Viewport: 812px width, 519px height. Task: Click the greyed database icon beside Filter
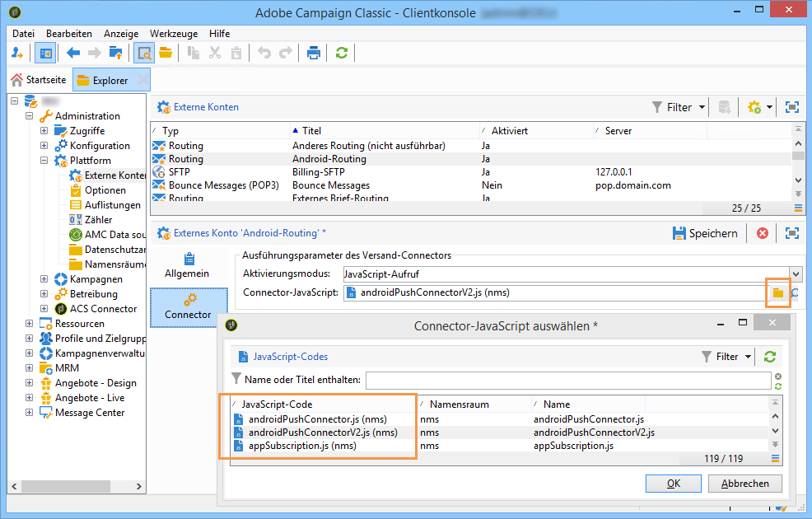[724, 107]
